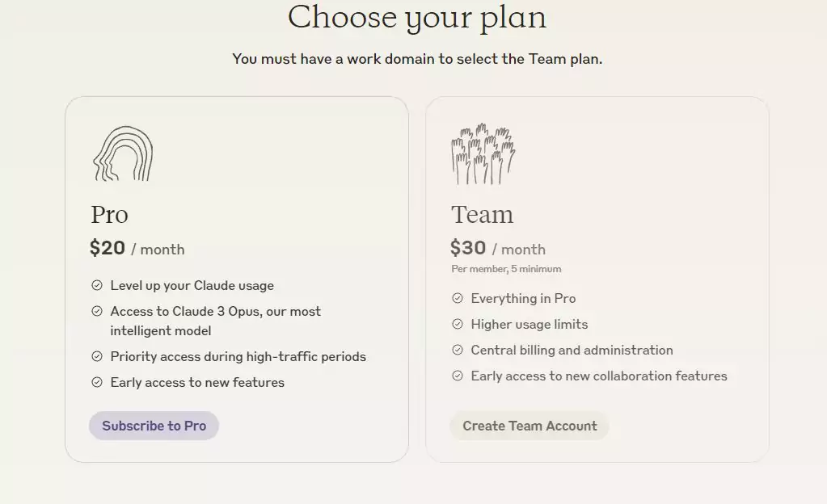The width and height of the screenshot is (827, 504).
Task: Select the Team plan heading
Action: [482, 215]
